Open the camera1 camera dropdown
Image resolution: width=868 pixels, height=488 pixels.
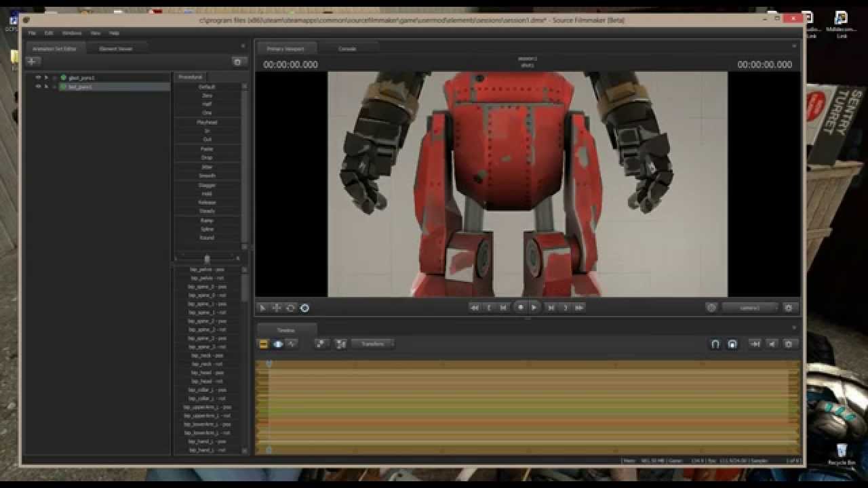coord(750,308)
